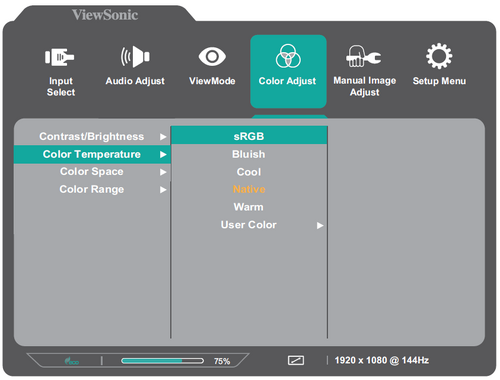
Task: Click the 1920 x 1080 @ 144Hz text
Action: click(382, 360)
